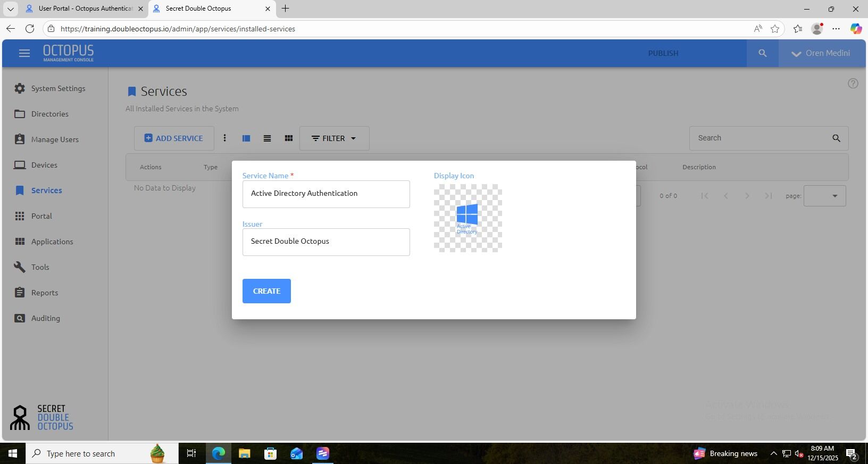Expand the FILTER dropdown
This screenshot has height=464, width=868.
(x=334, y=138)
